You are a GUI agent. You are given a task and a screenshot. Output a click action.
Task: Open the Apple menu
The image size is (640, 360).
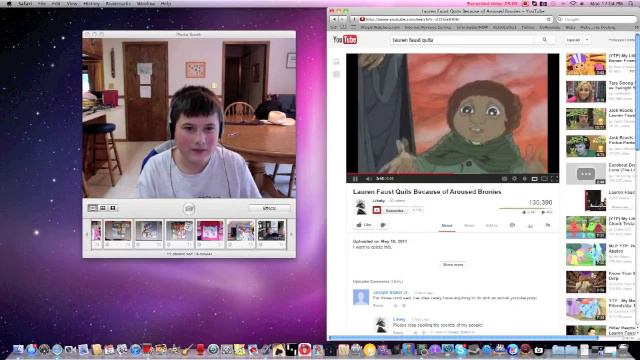pos(9,3)
